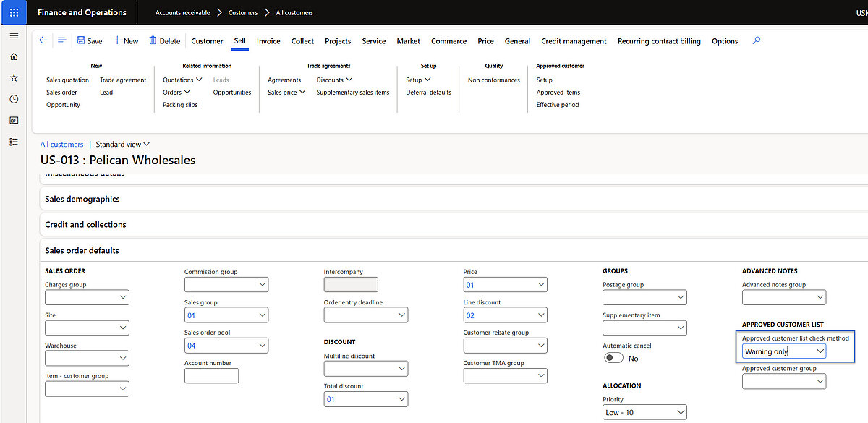Screen dimensions: 868x423
Task: Switch to the Invoice tab
Action: coord(268,41)
